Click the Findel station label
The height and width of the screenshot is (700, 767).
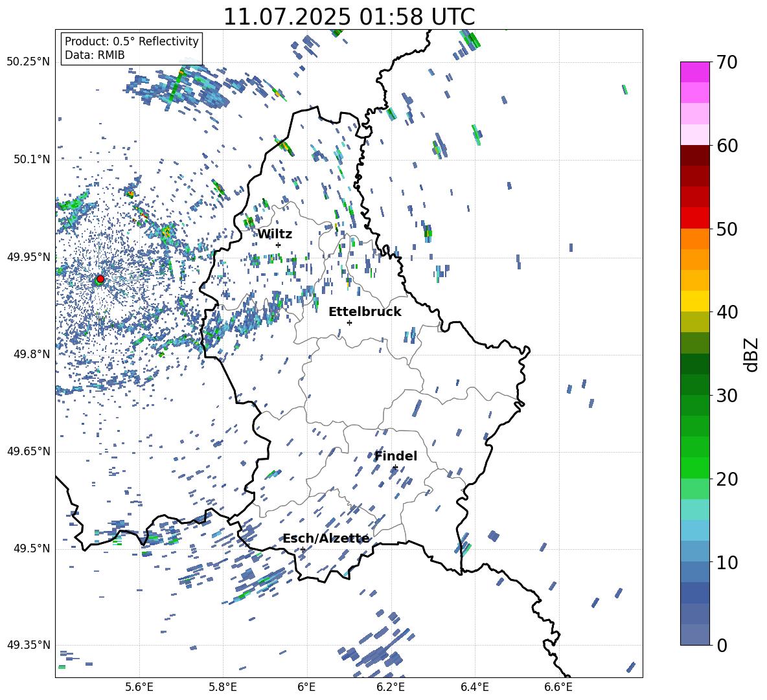[396, 456]
